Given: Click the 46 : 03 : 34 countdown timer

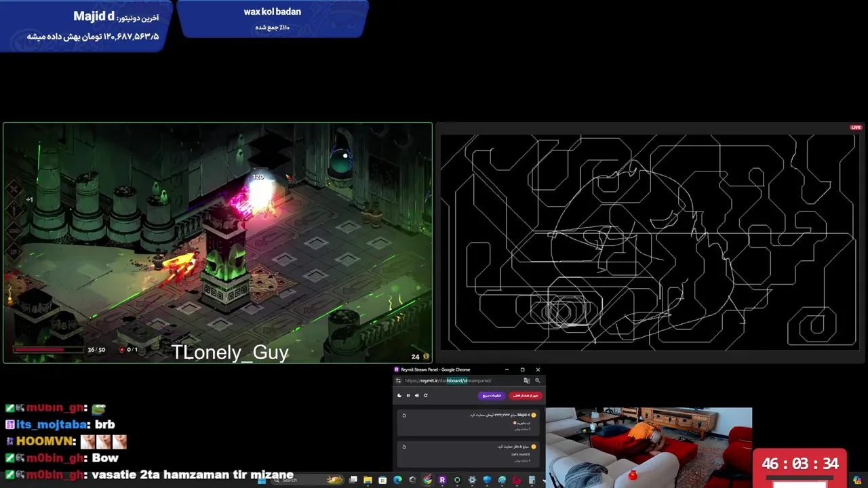Looking at the screenshot, I should pos(800,464).
